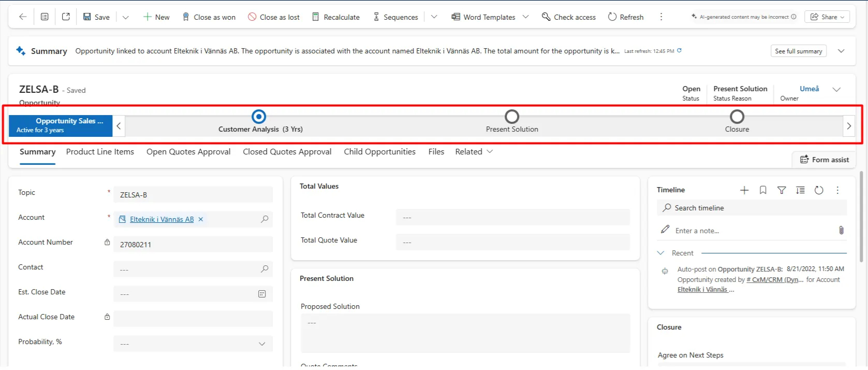Expand the Probability % dropdown
The image size is (868, 370).
click(x=262, y=344)
